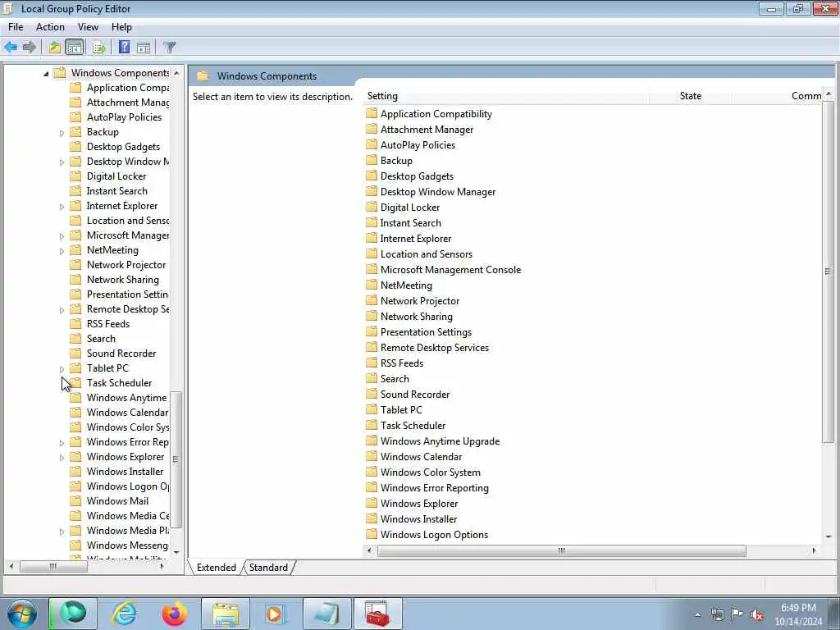Click right list vertical scrollbar thumb

pos(829,272)
